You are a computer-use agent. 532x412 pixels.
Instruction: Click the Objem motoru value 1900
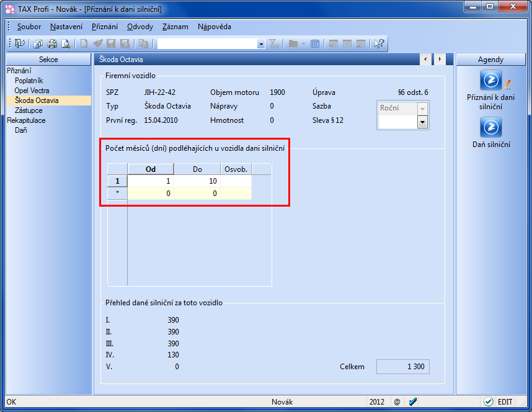point(277,92)
